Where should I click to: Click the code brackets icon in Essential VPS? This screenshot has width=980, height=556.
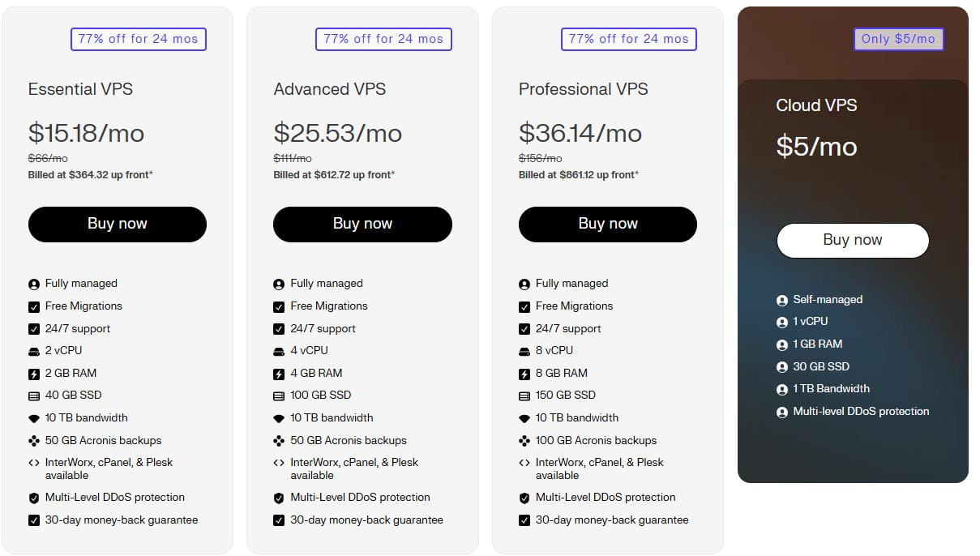pos(34,463)
